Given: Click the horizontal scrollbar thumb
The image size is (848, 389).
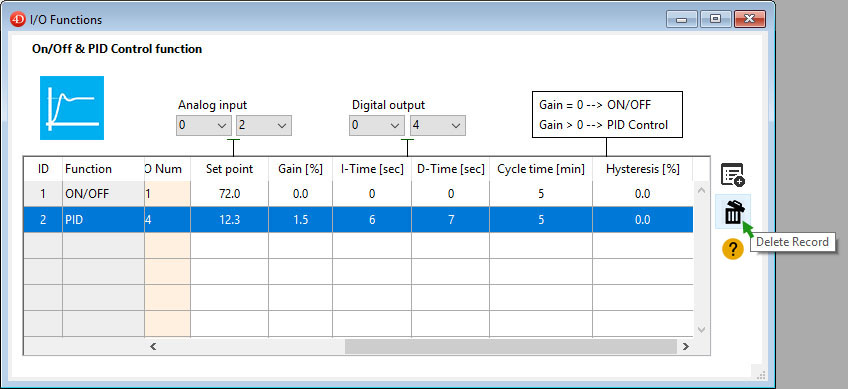Looking at the screenshot, I should pyautogui.click(x=511, y=346).
